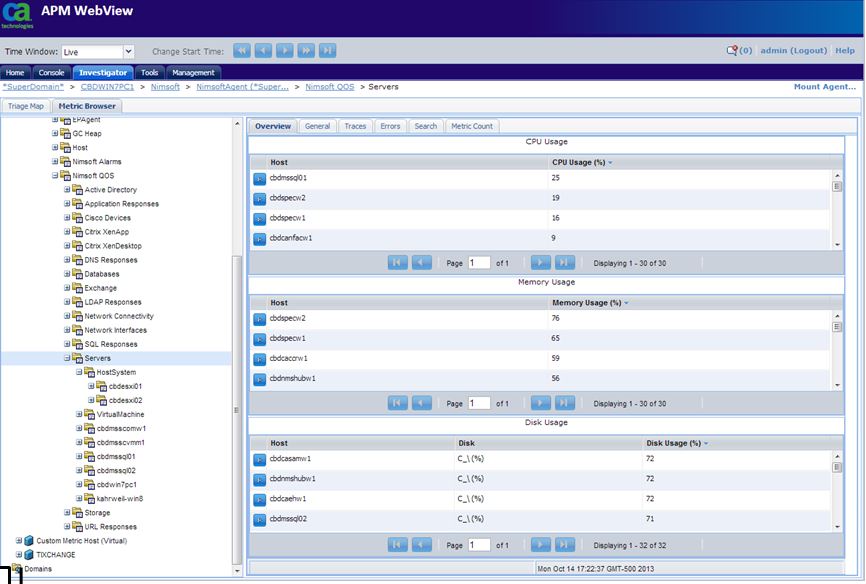Collapse the HostSystem tree node
This screenshot has height=584, width=866.
79,372
